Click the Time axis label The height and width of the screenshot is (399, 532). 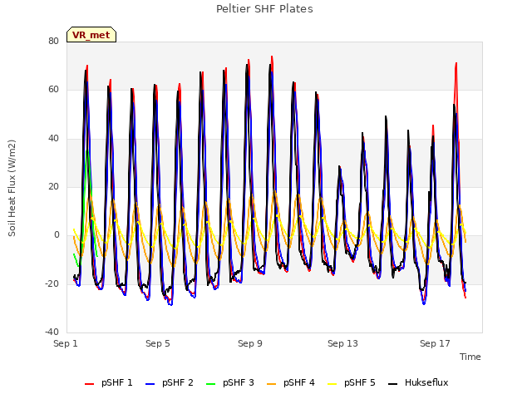coord(470,357)
